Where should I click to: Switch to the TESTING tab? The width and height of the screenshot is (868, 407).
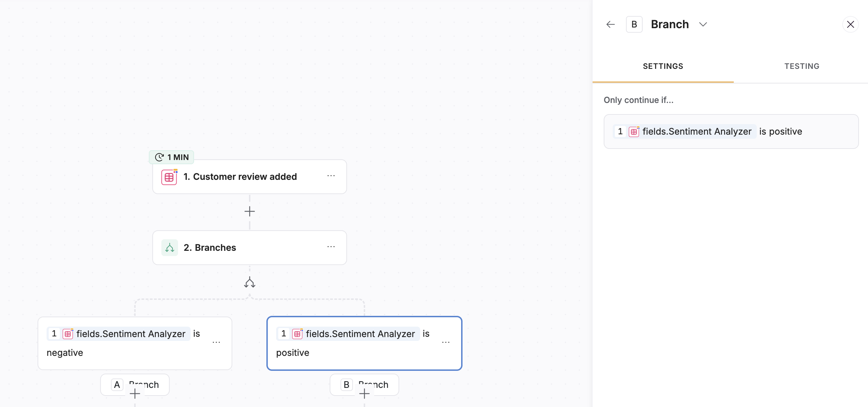click(802, 66)
